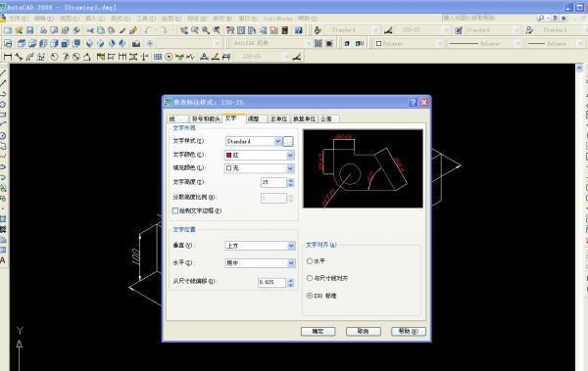
Task: Switch to the 调整 tab
Action: 257,118
